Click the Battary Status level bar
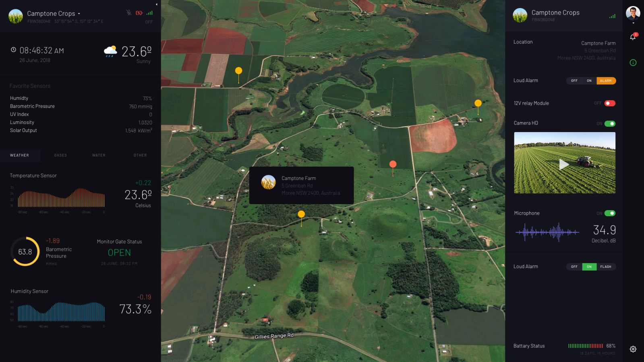Viewport: 644px width, 362px height. tap(586, 346)
